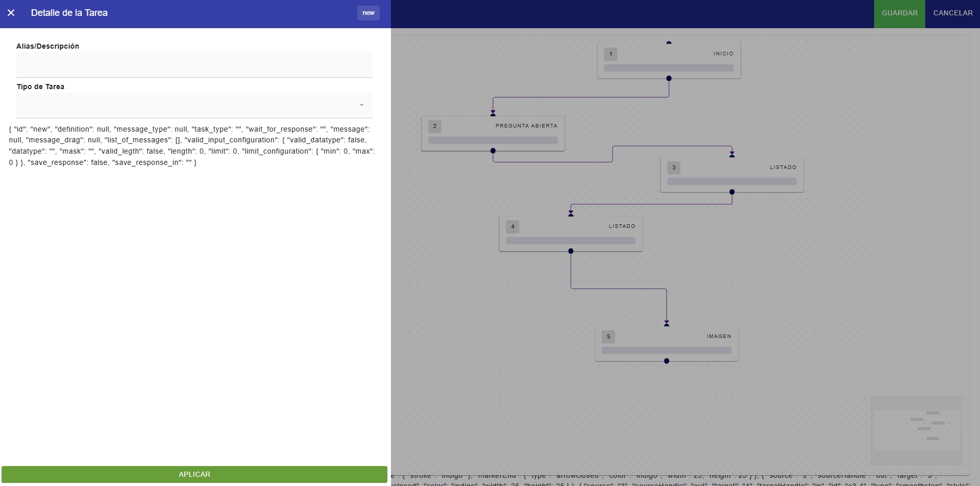This screenshot has width=980, height=486.
Task: Click CANCELAR in the top bar
Action: 953,13
